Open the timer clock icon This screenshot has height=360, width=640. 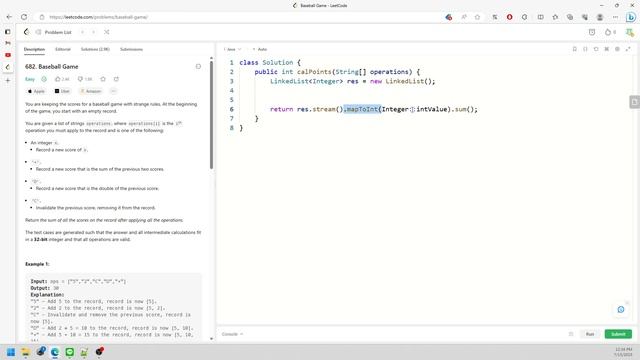pyautogui.click(x=592, y=32)
